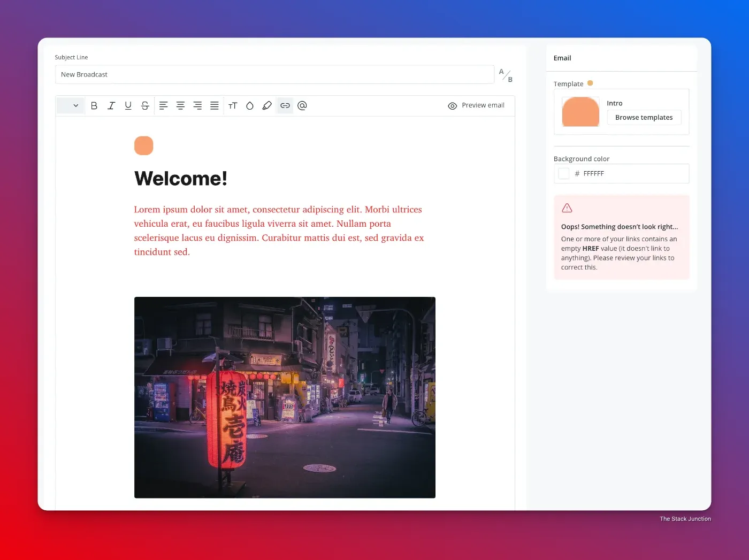Open the A/B test option for subject line
749x560 pixels.
(x=505, y=74)
